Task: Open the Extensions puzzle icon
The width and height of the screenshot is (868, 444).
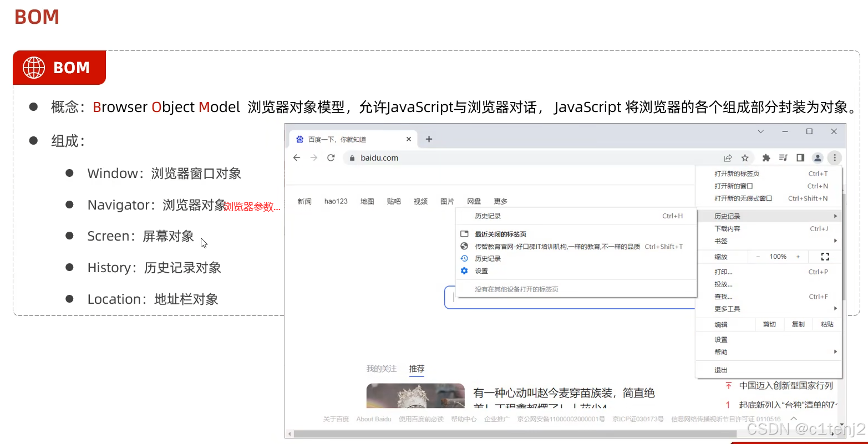Action: (766, 157)
